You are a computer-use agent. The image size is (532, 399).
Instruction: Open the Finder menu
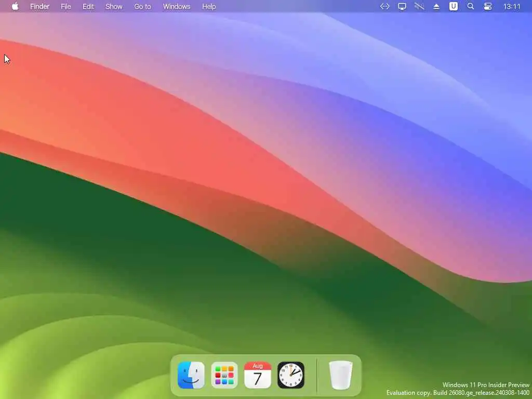point(39,6)
